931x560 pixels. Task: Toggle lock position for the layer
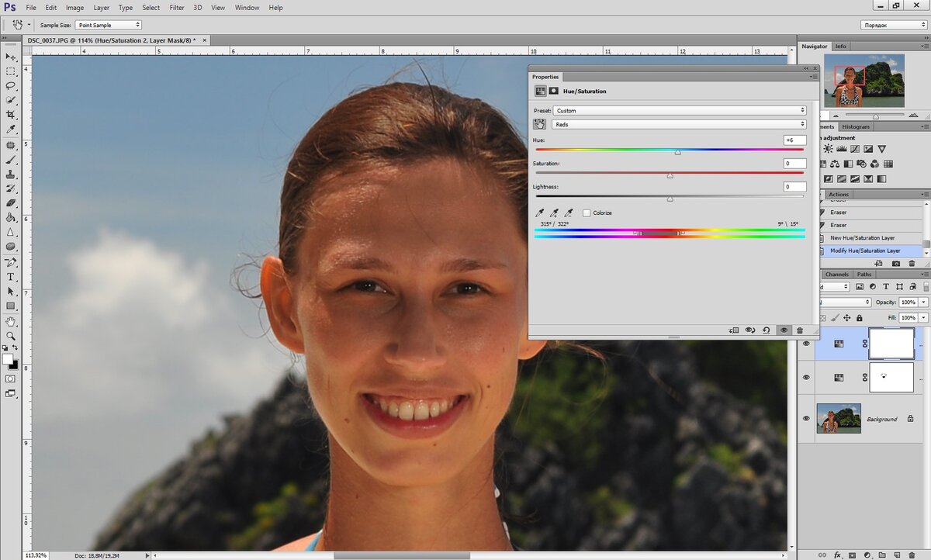point(847,318)
